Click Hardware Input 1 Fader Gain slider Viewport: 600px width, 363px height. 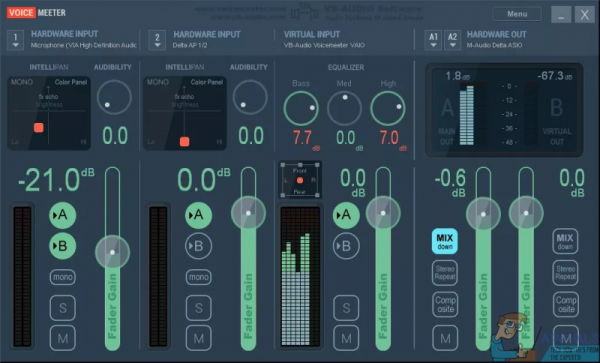[112, 259]
